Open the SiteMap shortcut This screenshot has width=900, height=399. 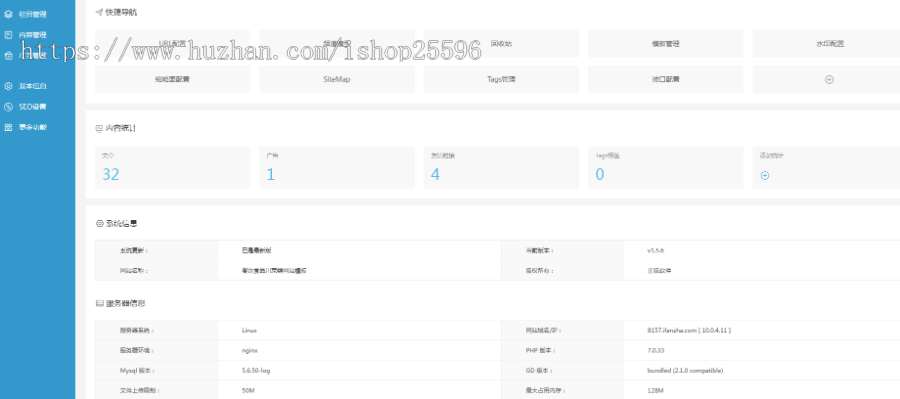tap(336, 79)
